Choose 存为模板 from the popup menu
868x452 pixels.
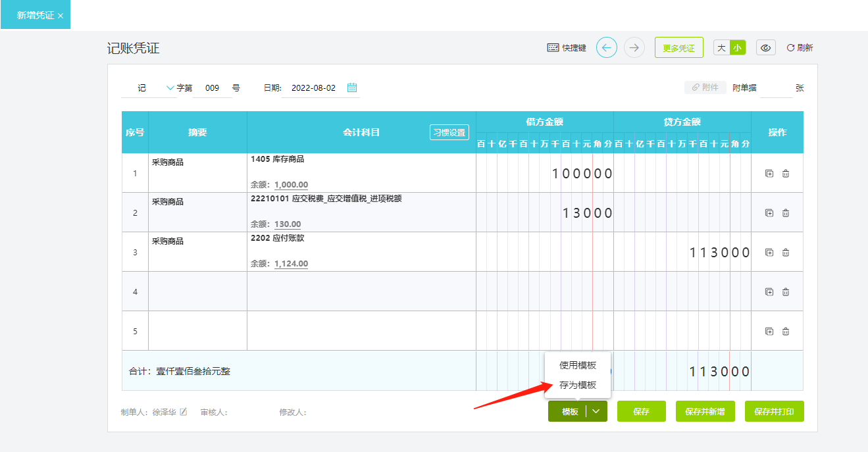[578, 385]
